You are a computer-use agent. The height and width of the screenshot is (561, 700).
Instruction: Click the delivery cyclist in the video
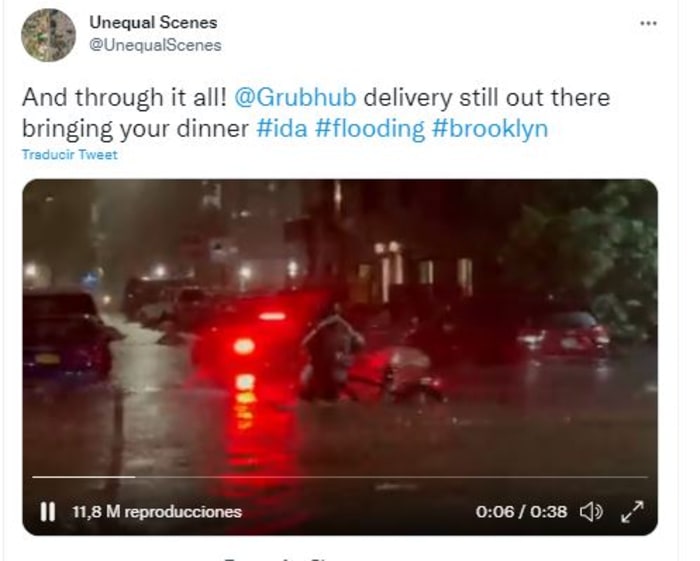coord(331,353)
